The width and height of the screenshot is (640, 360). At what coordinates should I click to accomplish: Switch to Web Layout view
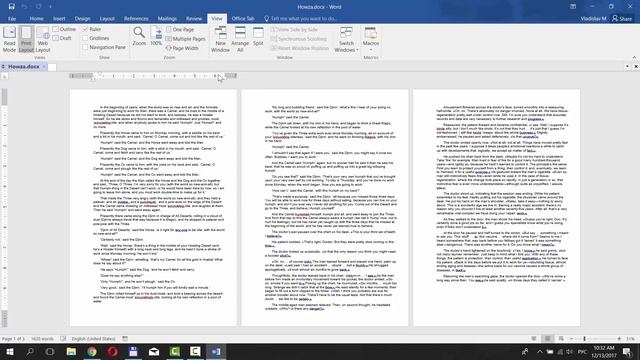click(x=42, y=39)
